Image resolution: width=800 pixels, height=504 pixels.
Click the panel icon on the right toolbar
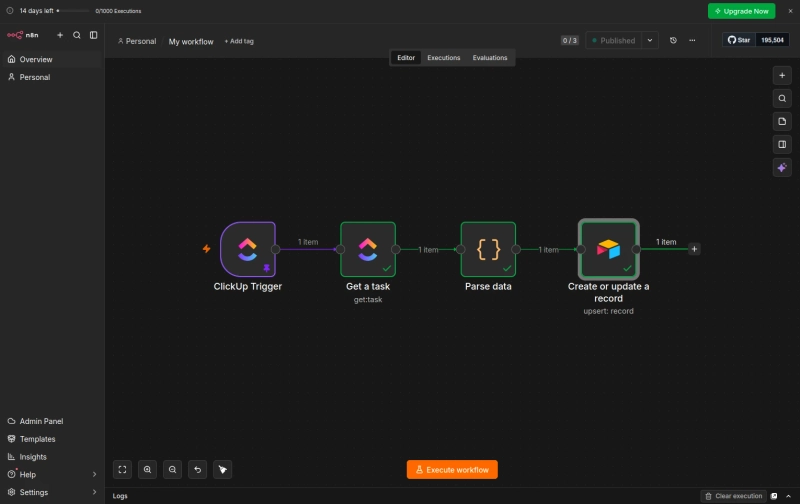click(x=782, y=144)
